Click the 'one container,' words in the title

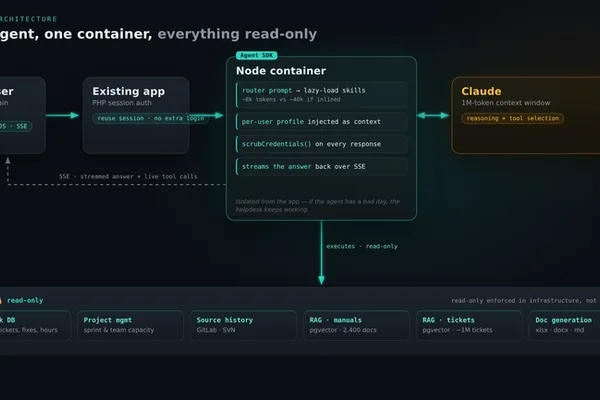[x=98, y=34]
